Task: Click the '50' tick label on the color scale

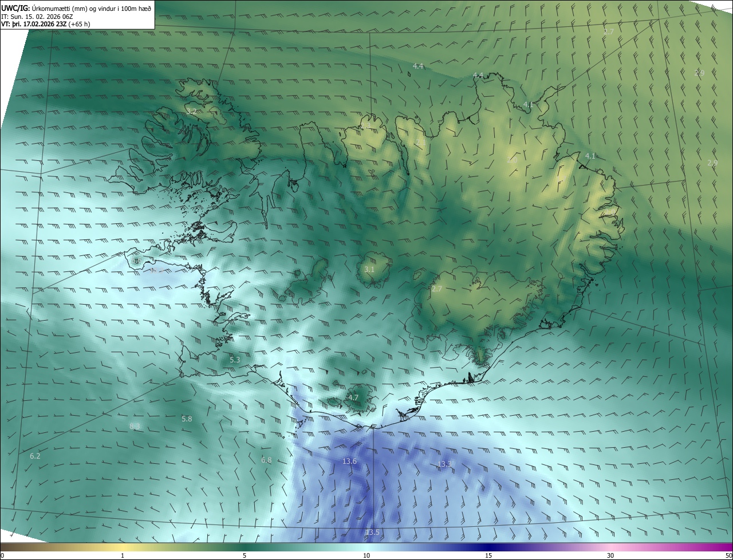Action: pos(728,555)
